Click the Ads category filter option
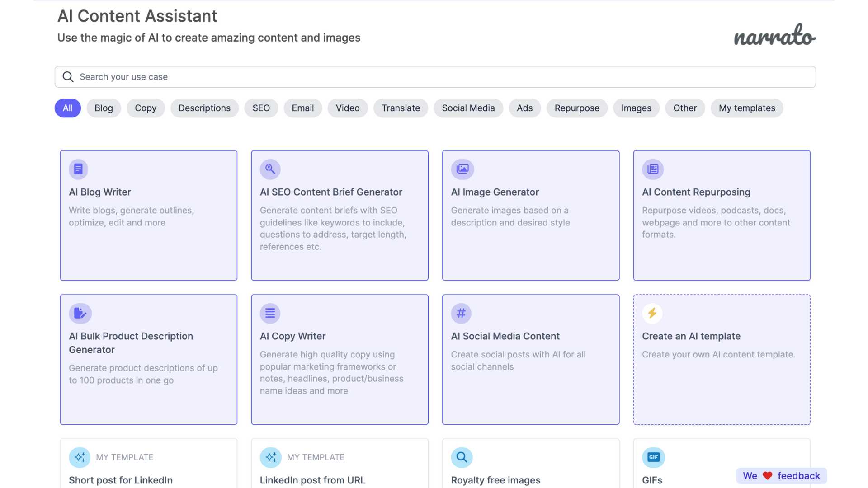 524,108
